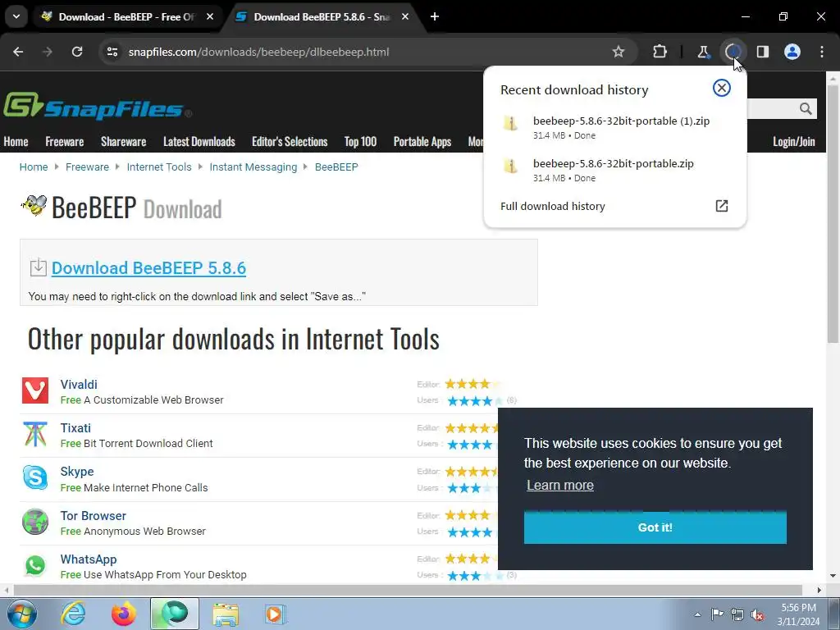
Task: Go to Home breadcrumb link
Action: coord(34,167)
